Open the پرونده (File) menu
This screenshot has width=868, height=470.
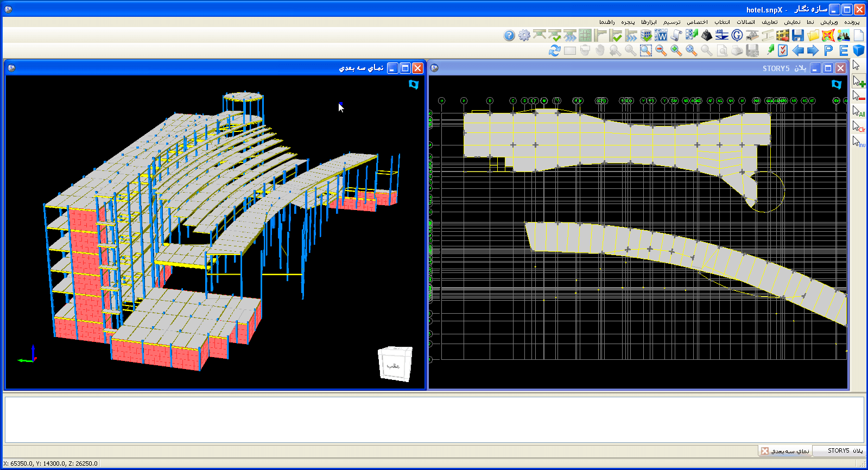pos(851,22)
